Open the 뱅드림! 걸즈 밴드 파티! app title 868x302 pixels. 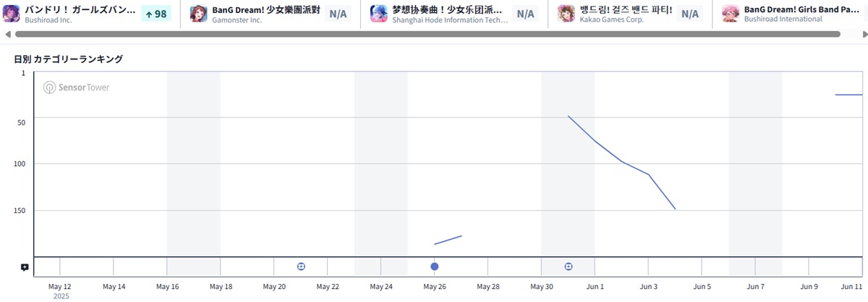coord(626,9)
